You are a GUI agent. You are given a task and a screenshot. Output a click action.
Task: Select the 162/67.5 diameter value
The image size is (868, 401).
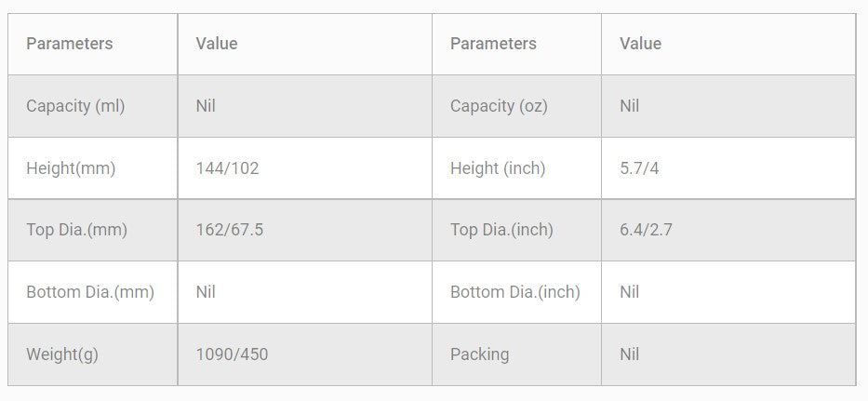[229, 230]
